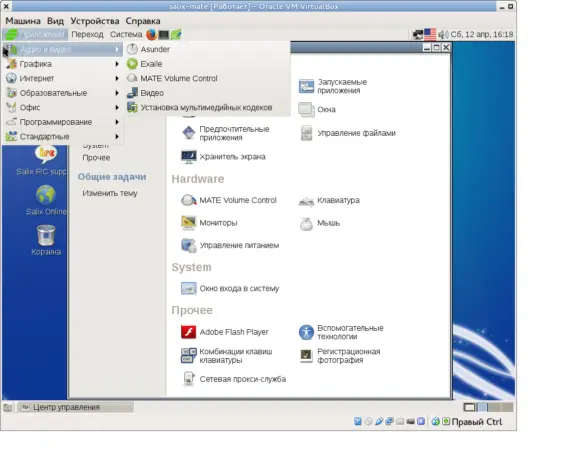572x449 pixels.
Task: Launch Firefox from the panel
Action: 151,35
